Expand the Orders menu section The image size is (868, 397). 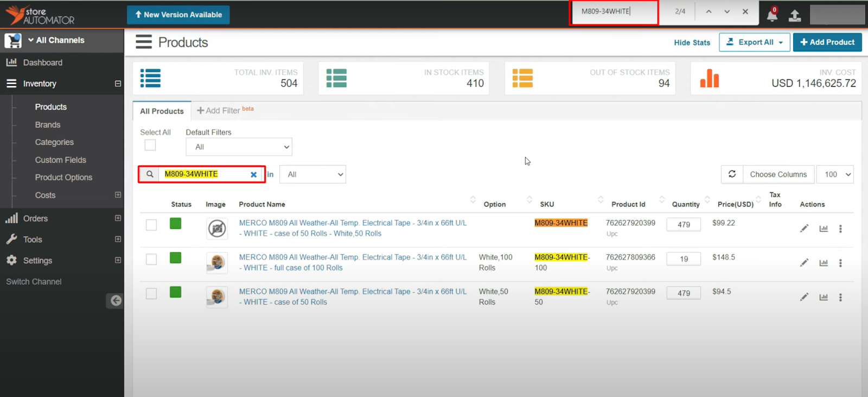point(118,218)
